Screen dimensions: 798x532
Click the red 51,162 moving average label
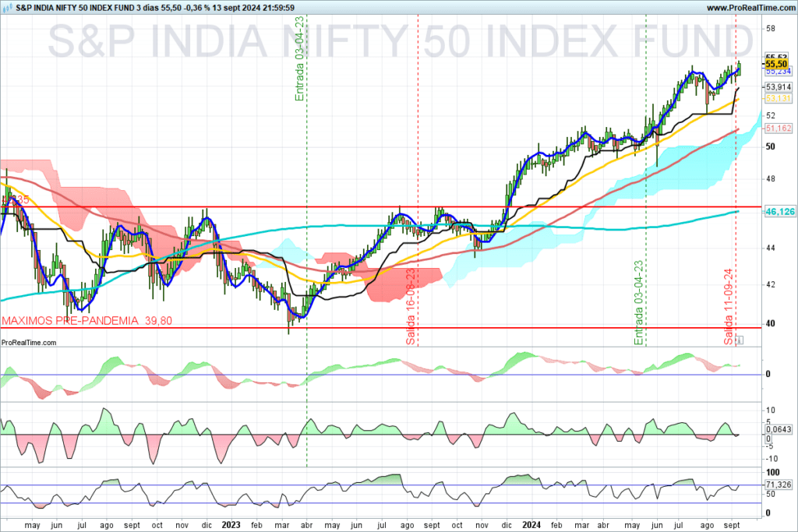pyautogui.click(x=779, y=129)
